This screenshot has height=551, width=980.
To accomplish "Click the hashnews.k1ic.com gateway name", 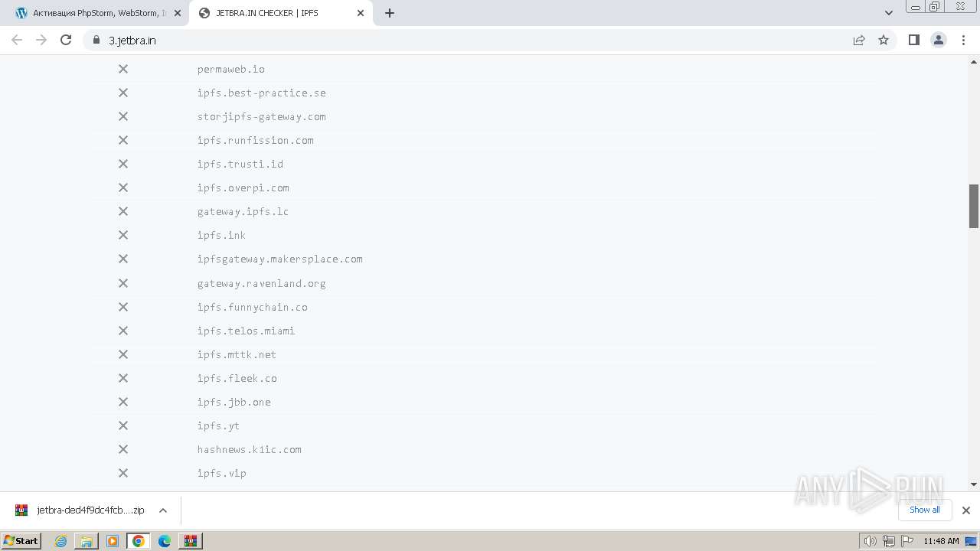I will pyautogui.click(x=250, y=449).
